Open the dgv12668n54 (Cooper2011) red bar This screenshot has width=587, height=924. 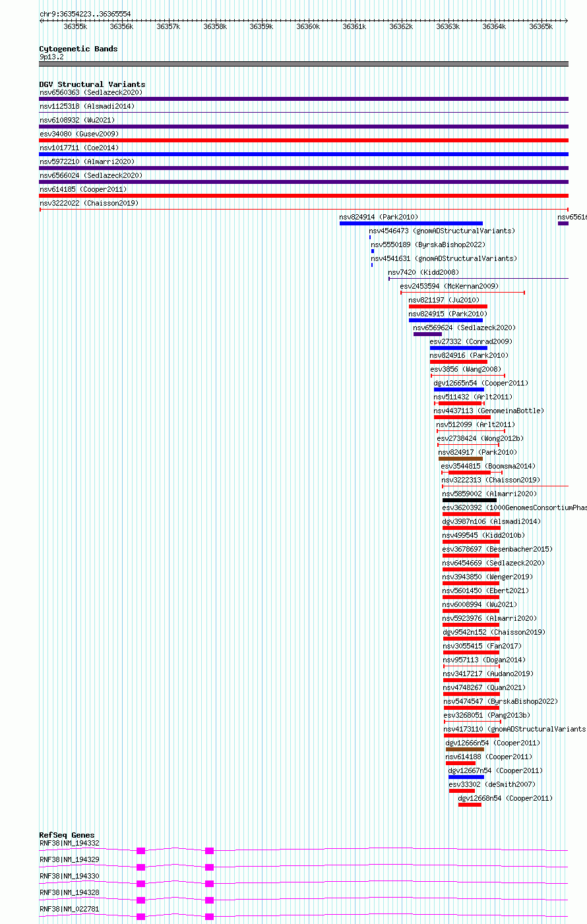[470, 805]
